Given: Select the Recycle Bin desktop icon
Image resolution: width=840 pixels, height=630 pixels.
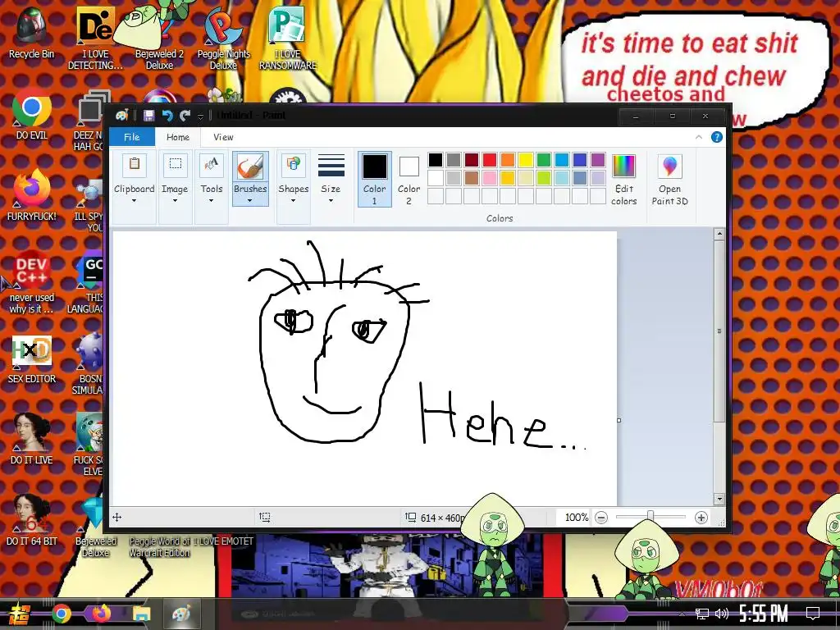Looking at the screenshot, I should 32,33.
